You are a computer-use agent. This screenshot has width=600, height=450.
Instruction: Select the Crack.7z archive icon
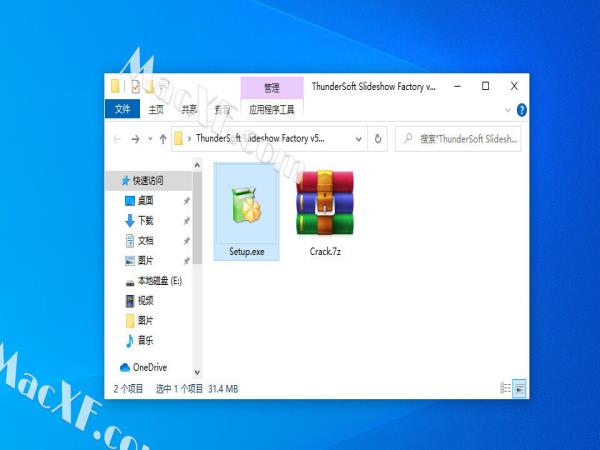pos(325,203)
